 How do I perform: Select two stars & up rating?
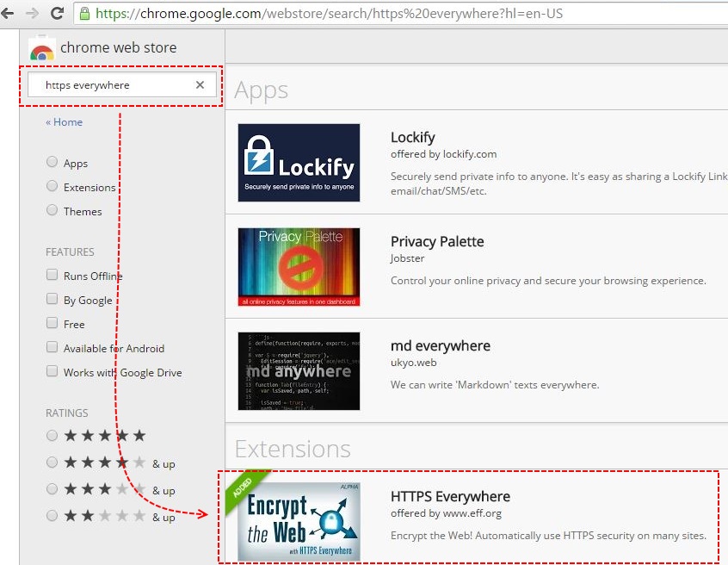click(52, 515)
